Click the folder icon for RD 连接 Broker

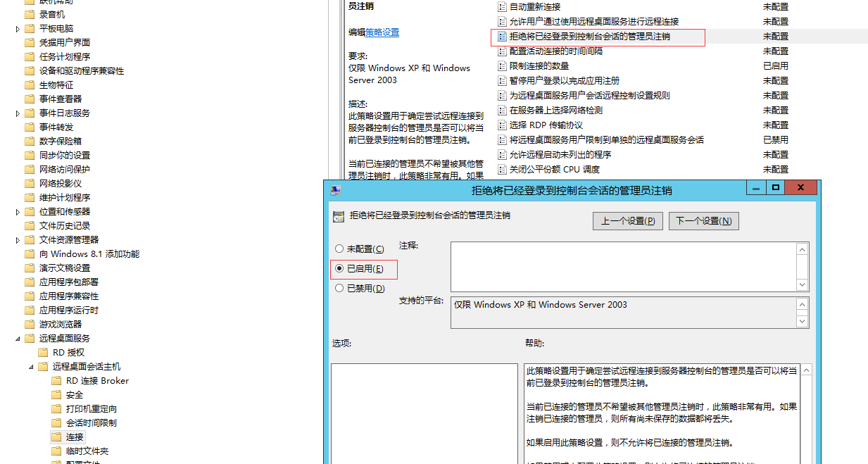[x=56, y=381]
